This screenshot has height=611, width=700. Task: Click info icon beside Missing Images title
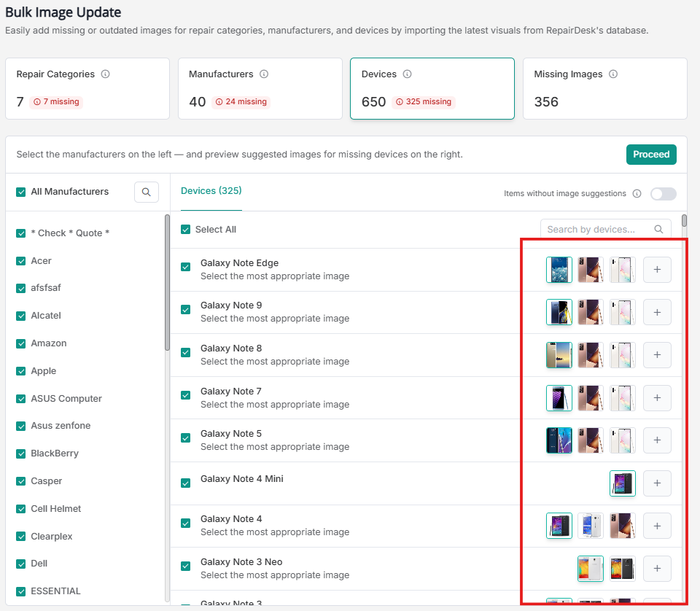(613, 74)
